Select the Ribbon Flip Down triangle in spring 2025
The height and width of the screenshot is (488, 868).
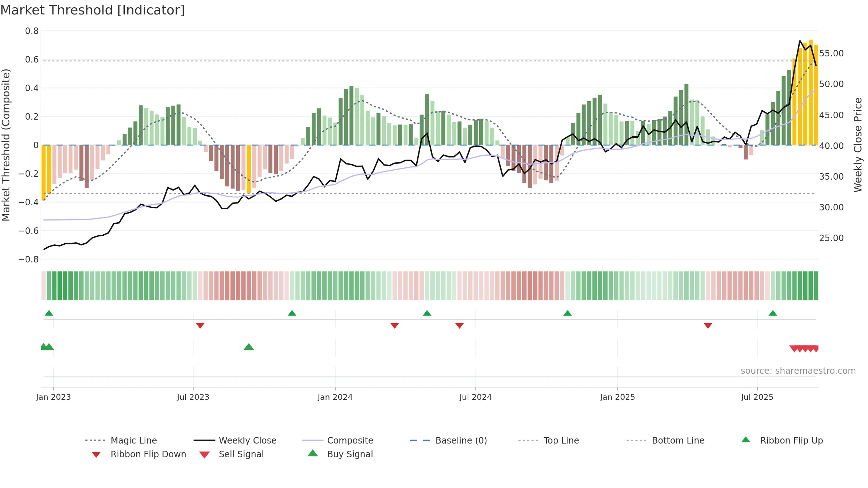[708, 326]
